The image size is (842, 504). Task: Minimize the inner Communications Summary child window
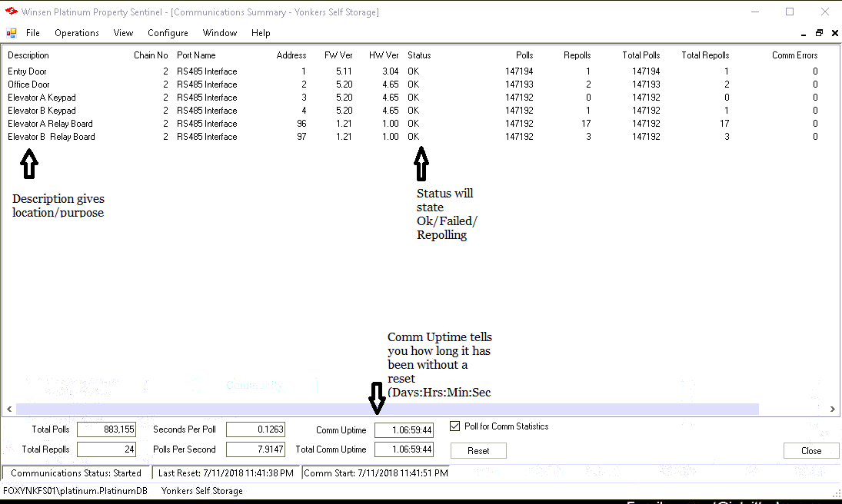point(804,33)
